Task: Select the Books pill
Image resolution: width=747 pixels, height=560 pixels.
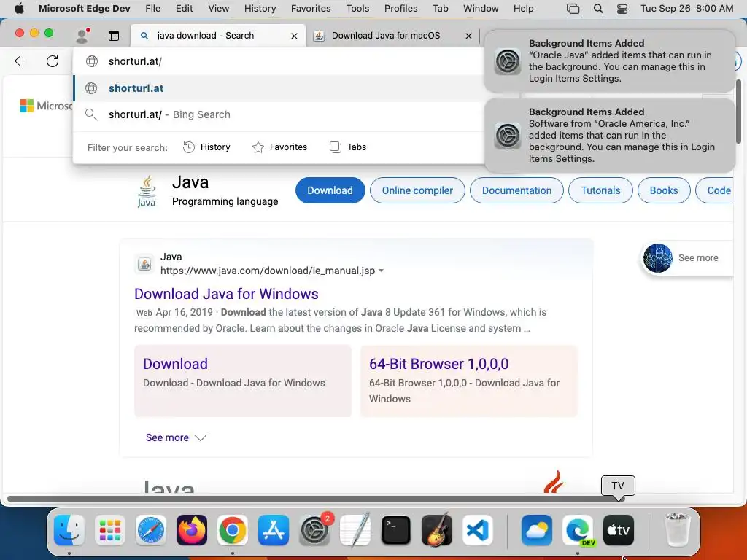Action: click(x=664, y=190)
